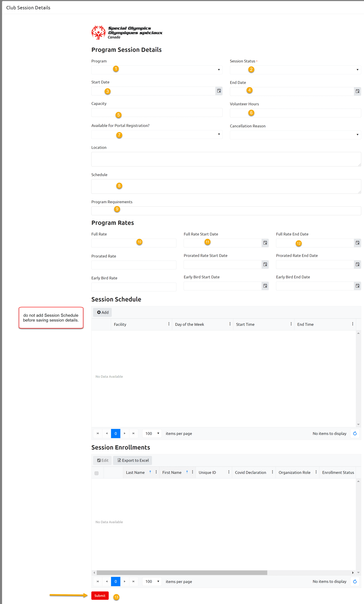Screen dimensions: 364x604
Task: Export enrollments to Excel
Action: 133,460
